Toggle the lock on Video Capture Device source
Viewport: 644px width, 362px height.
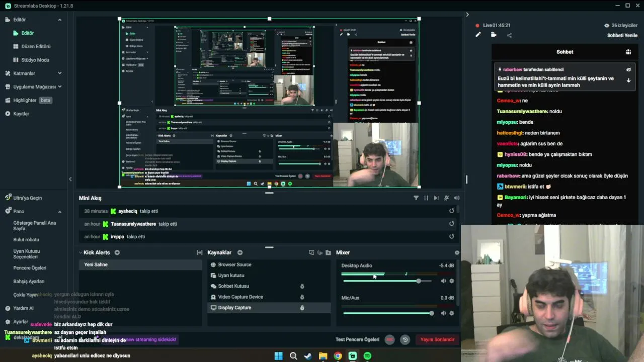pos(302,297)
